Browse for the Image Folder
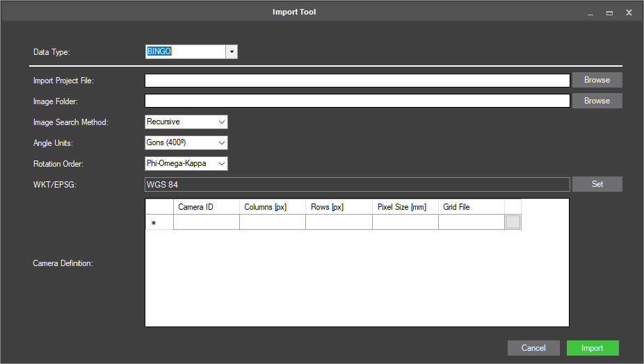The width and height of the screenshot is (644, 364). tap(597, 101)
